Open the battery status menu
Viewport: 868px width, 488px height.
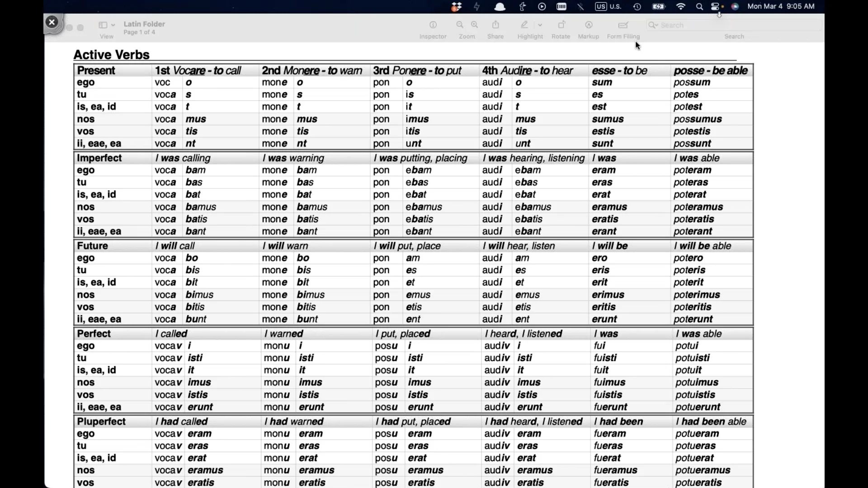[x=659, y=6]
